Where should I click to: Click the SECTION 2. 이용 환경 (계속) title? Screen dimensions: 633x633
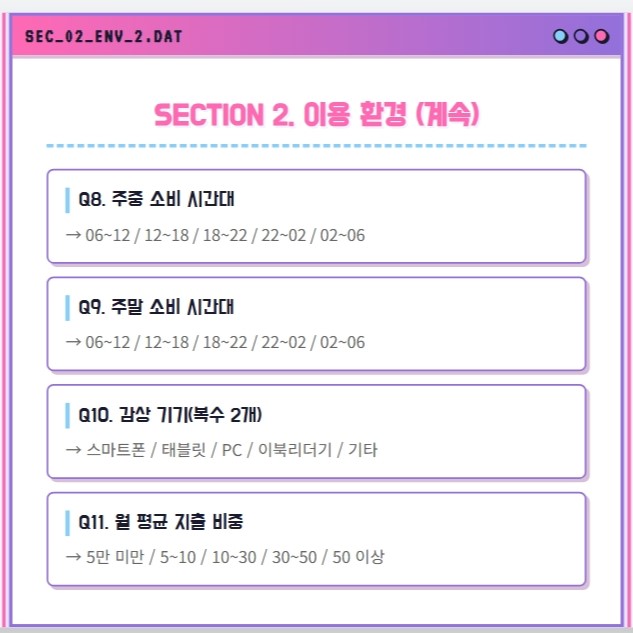coord(316,114)
